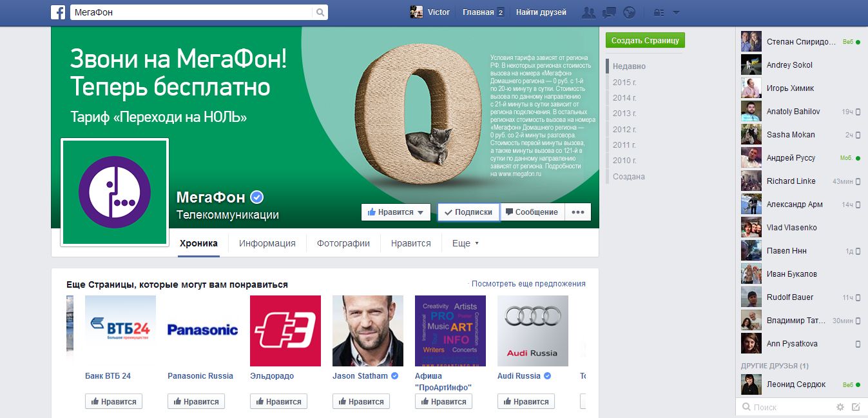Open chat with Павел Ннн
The image size is (868, 418).
[801, 251]
